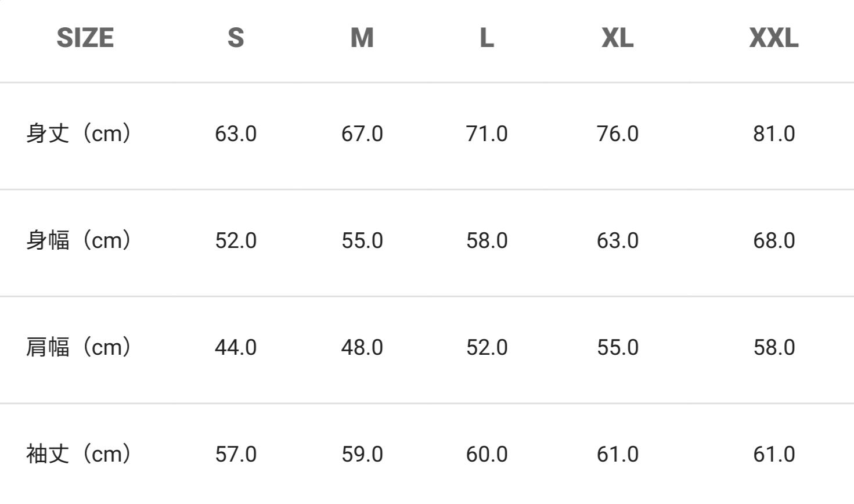
Task: Click the M size column header
Action: point(362,38)
